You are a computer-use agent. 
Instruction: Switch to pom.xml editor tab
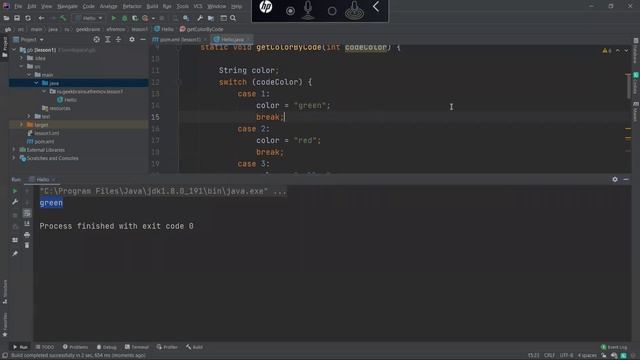[180, 40]
